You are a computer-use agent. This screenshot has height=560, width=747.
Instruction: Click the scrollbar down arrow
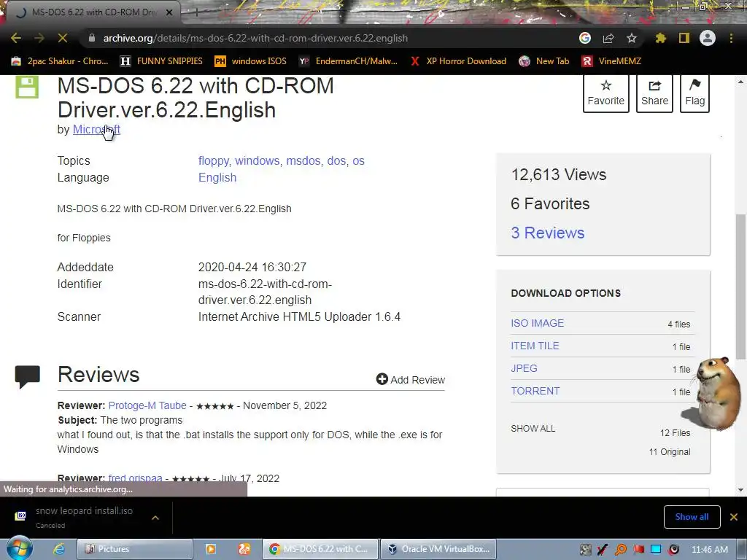[740, 489]
